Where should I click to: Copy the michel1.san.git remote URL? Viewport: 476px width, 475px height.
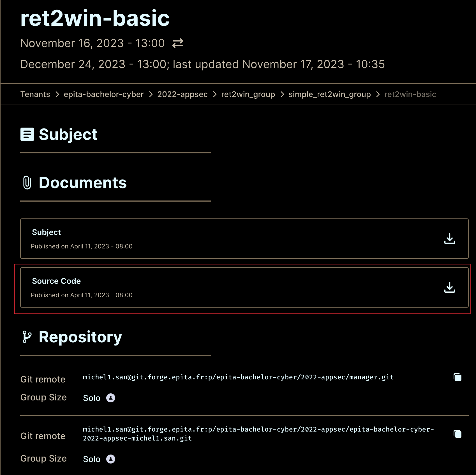click(x=457, y=434)
